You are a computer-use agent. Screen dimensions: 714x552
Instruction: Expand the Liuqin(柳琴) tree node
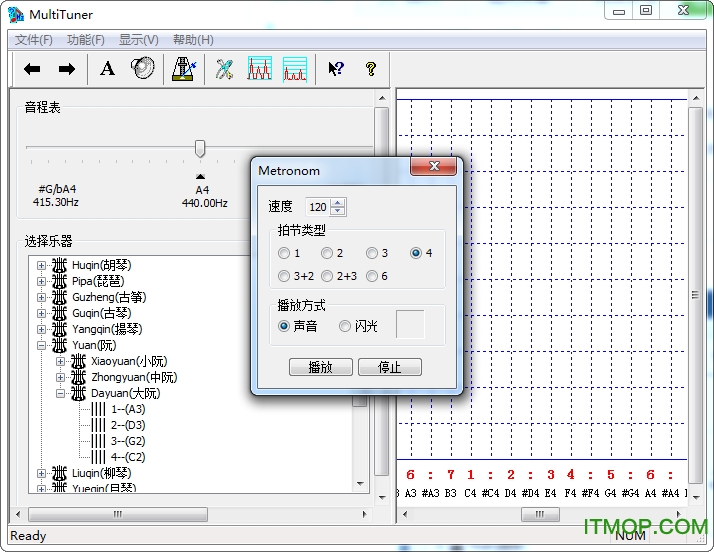(x=41, y=473)
